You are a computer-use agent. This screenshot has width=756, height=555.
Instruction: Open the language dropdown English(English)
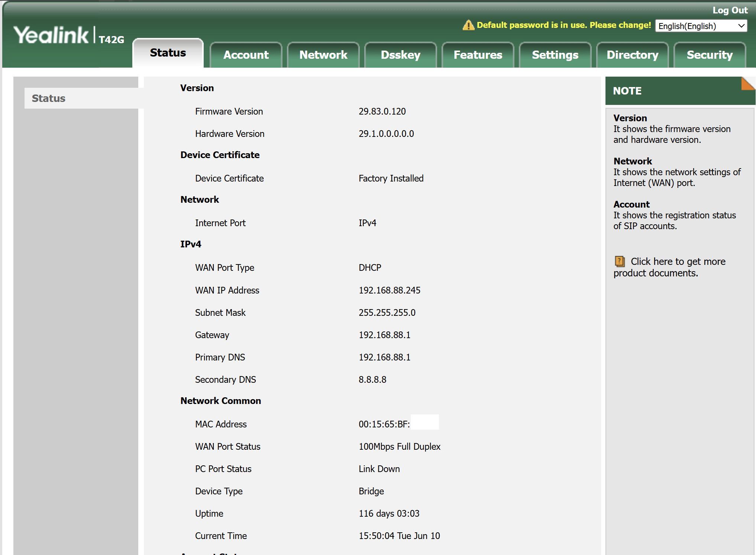tap(701, 26)
